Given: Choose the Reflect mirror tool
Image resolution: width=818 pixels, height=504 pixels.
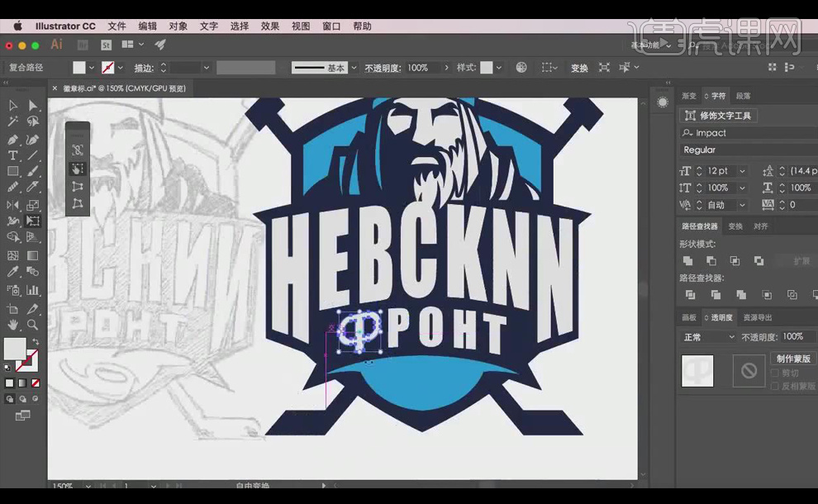Looking at the screenshot, I should coord(13,205).
